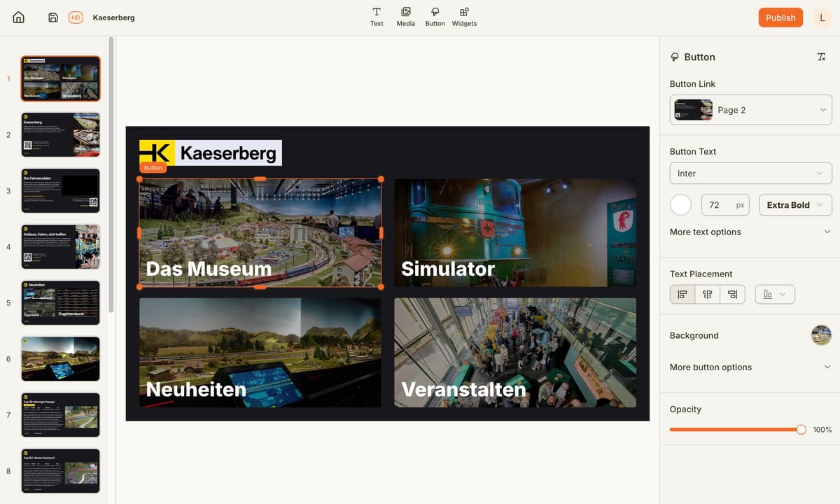The height and width of the screenshot is (504, 840).
Task: Expand More text options
Action: tap(706, 232)
